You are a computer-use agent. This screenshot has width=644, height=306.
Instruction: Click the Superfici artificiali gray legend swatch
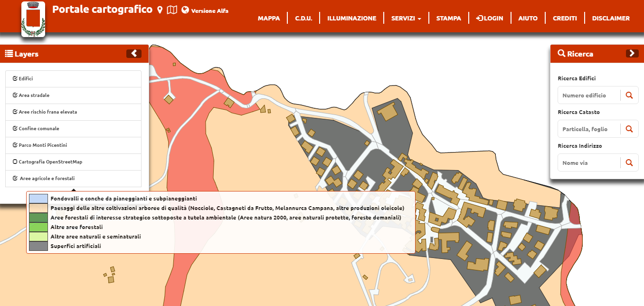point(38,246)
